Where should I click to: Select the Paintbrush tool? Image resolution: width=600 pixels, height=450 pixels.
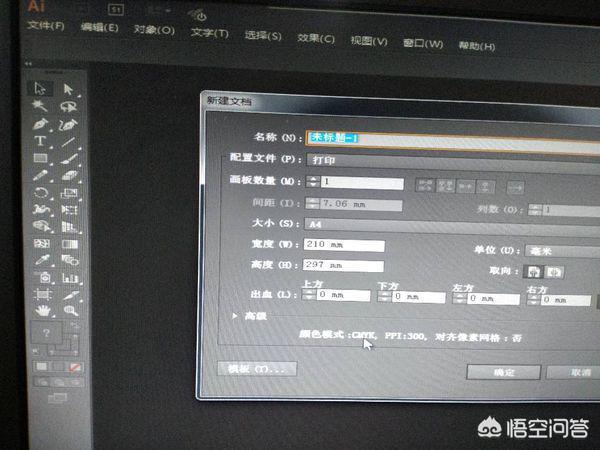[x=69, y=158]
